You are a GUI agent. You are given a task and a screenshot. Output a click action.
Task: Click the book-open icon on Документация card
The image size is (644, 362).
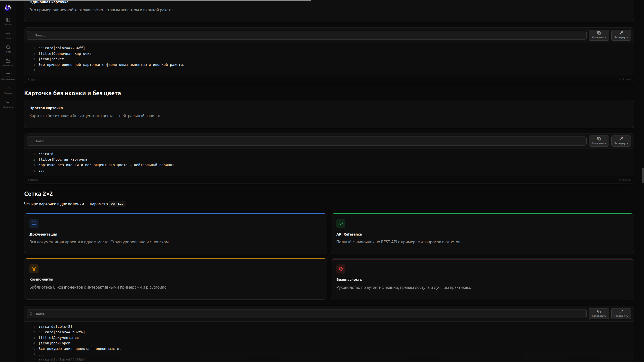coord(34,223)
